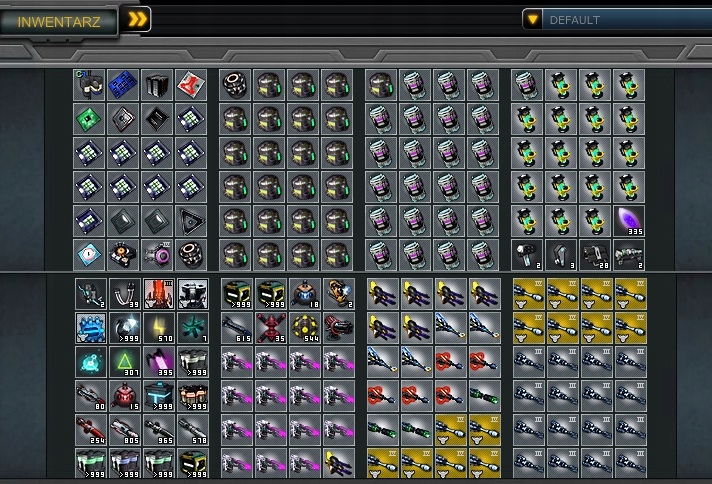Click the INWENTARZ tab
This screenshot has width=712, height=484.
tap(59, 21)
